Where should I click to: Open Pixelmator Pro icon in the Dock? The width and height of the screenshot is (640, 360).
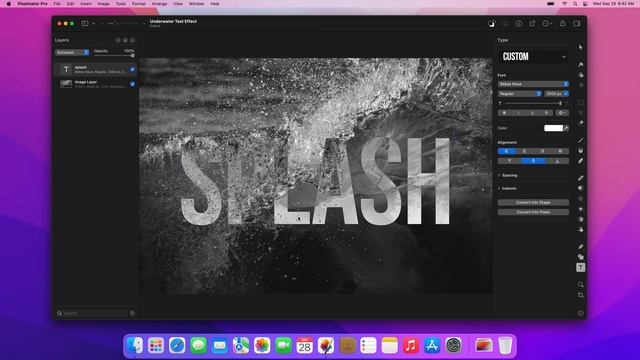tap(326, 346)
